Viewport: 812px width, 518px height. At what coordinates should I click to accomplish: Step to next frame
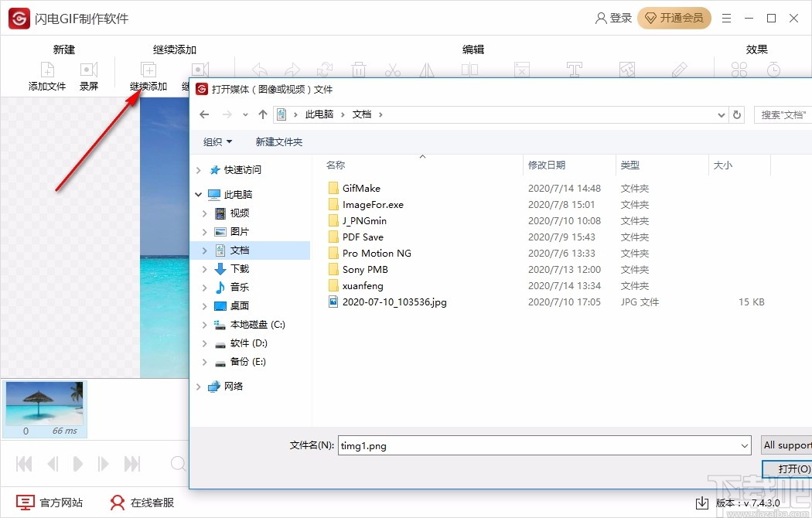(x=103, y=464)
